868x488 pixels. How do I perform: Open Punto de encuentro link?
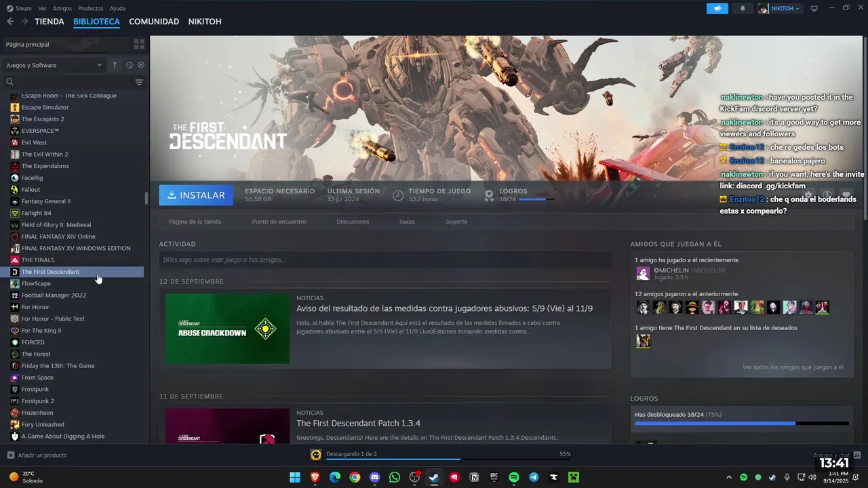tap(279, 222)
